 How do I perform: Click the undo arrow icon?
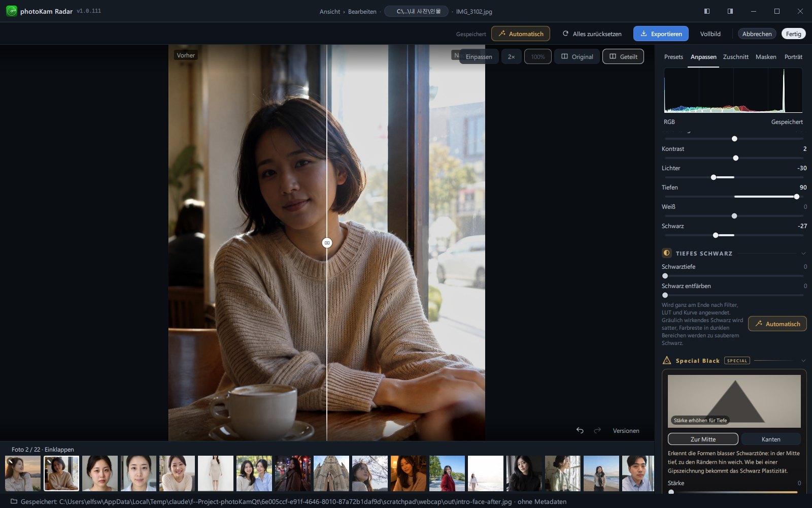pyautogui.click(x=580, y=430)
